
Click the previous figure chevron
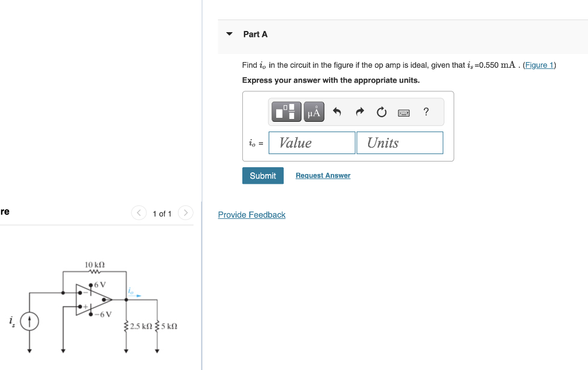(138, 213)
